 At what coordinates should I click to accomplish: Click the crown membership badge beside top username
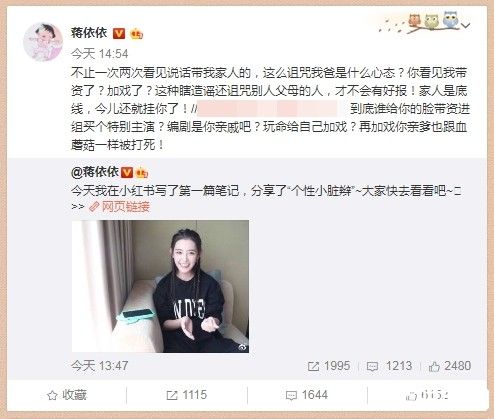136,34
